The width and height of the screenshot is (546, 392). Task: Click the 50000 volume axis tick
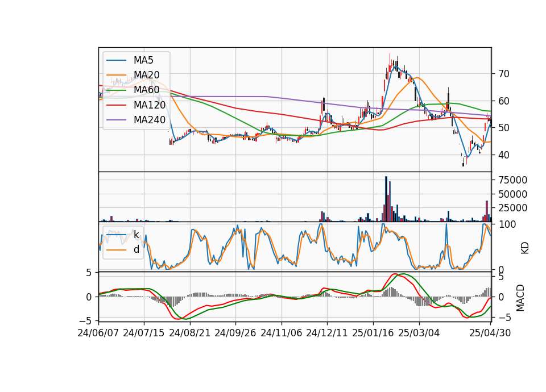[513, 194]
